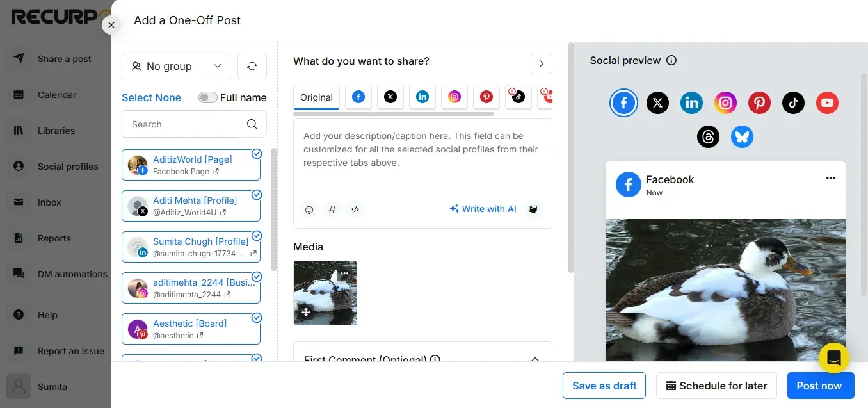
Task: Click the Inbox icon in the sidebar
Action: click(x=19, y=202)
